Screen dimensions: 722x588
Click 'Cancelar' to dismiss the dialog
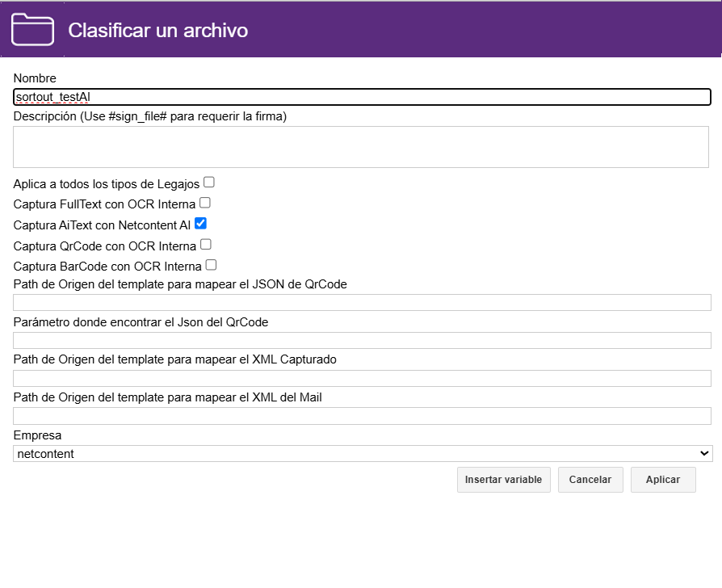(590, 479)
